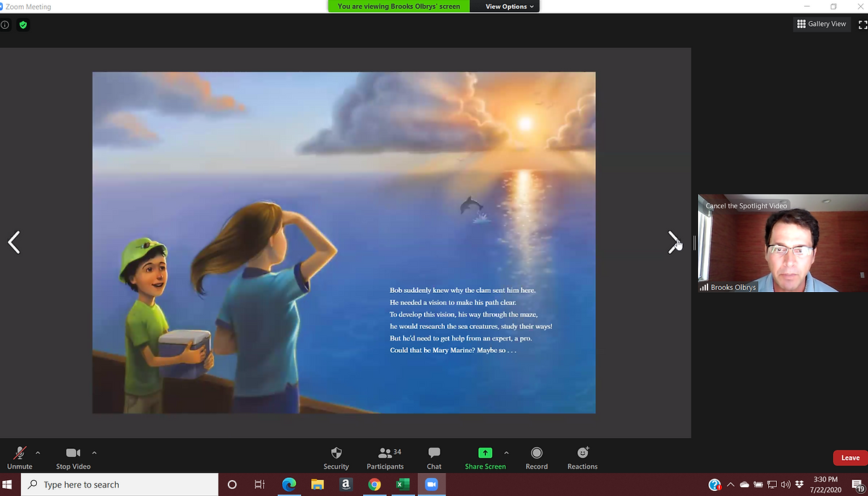Click the green encryption shield icon

23,25
